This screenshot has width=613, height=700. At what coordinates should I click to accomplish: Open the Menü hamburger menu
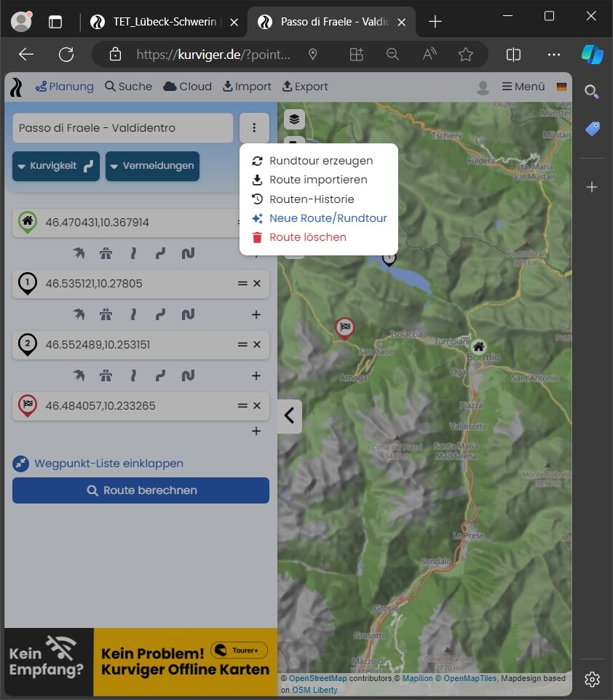pos(523,87)
